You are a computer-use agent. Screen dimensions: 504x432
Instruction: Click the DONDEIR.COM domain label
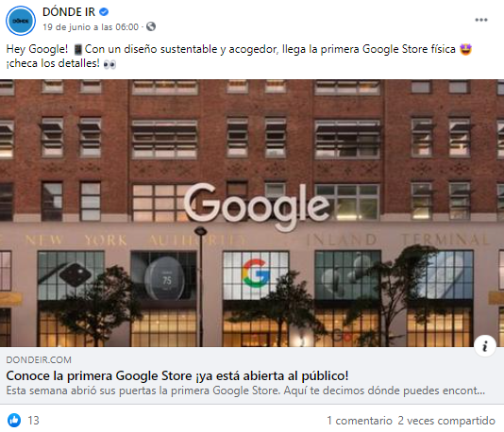[x=39, y=359]
